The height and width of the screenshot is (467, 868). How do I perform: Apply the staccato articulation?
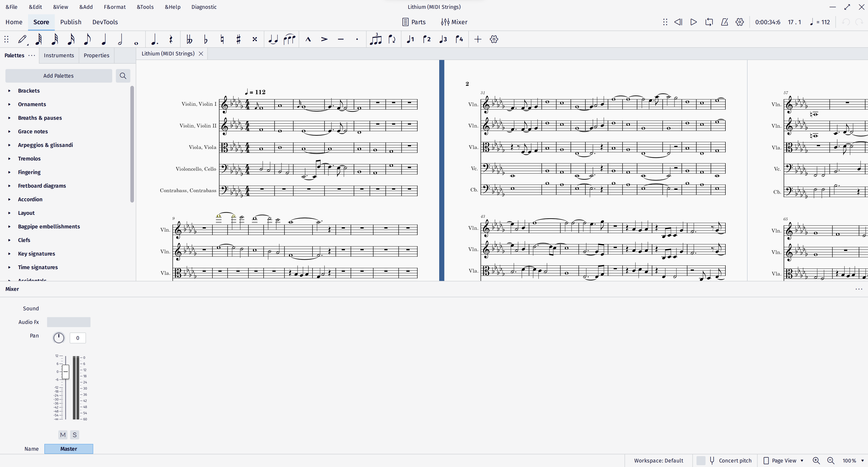tap(357, 39)
